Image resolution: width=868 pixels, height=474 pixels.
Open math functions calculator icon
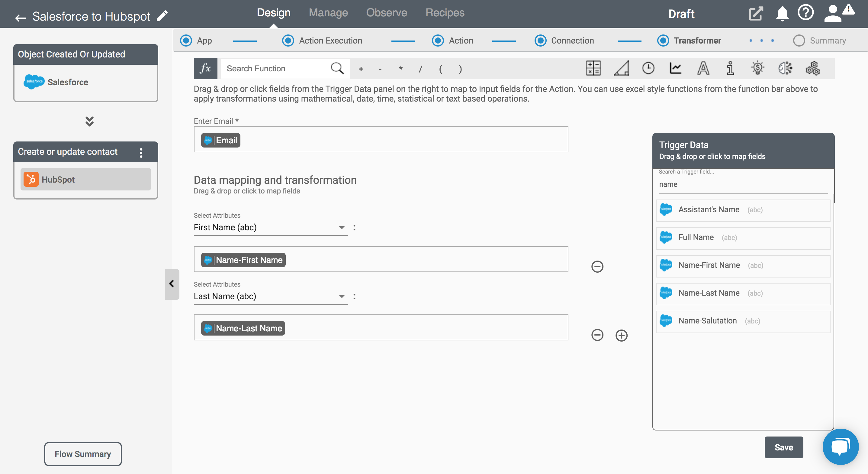click(593, 68)
